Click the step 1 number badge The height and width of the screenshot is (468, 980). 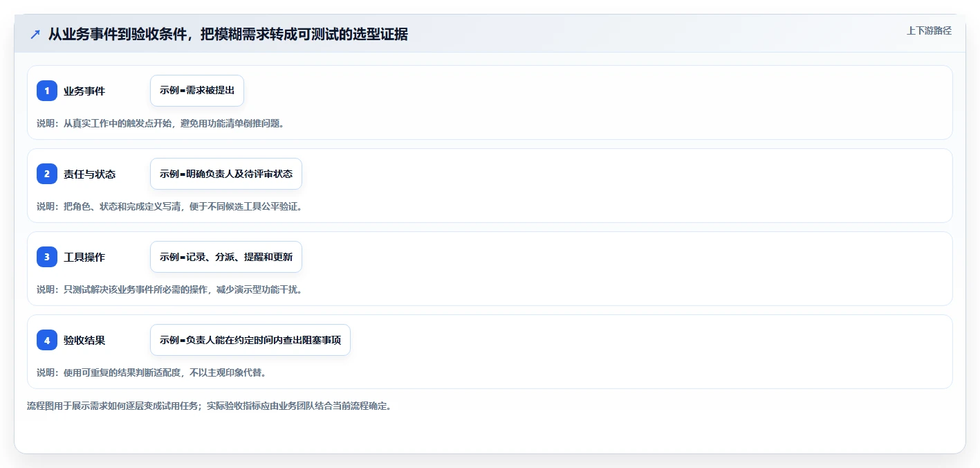(47, 91)
